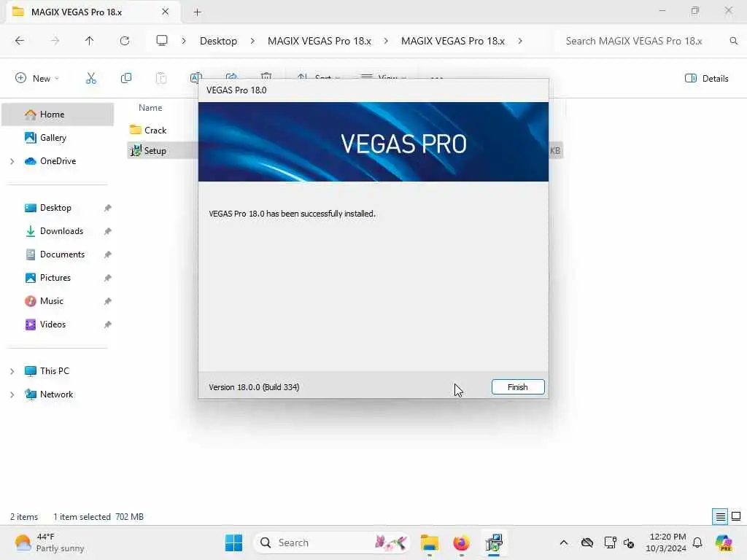Open File Explorer from the taskbar

tap(429, 542)
